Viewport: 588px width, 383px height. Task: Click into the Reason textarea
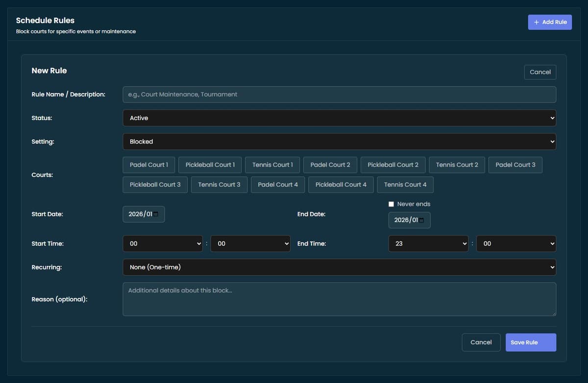[339, 299]
